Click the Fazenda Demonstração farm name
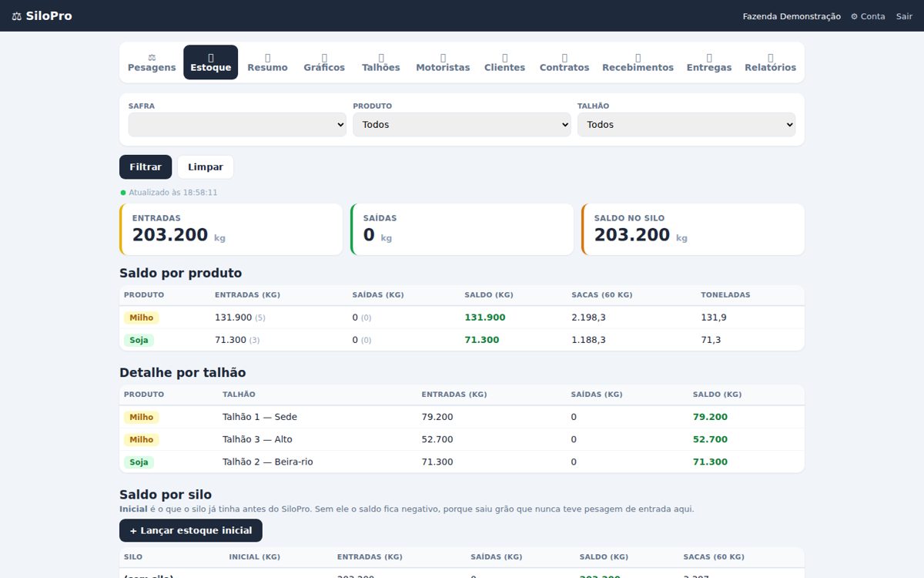This screenshot has width=924, height=578. (792, 16)
